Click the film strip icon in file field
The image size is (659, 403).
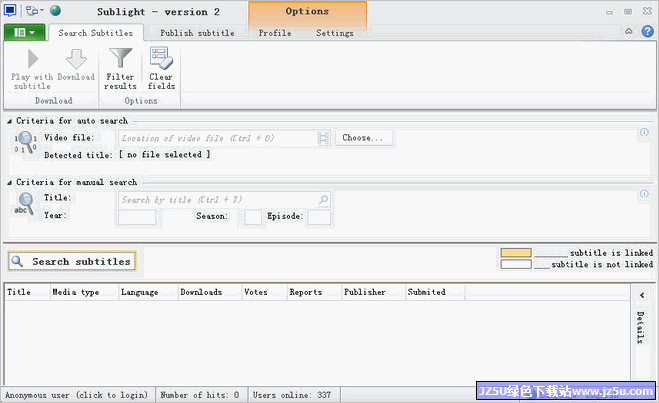[323, 138]
